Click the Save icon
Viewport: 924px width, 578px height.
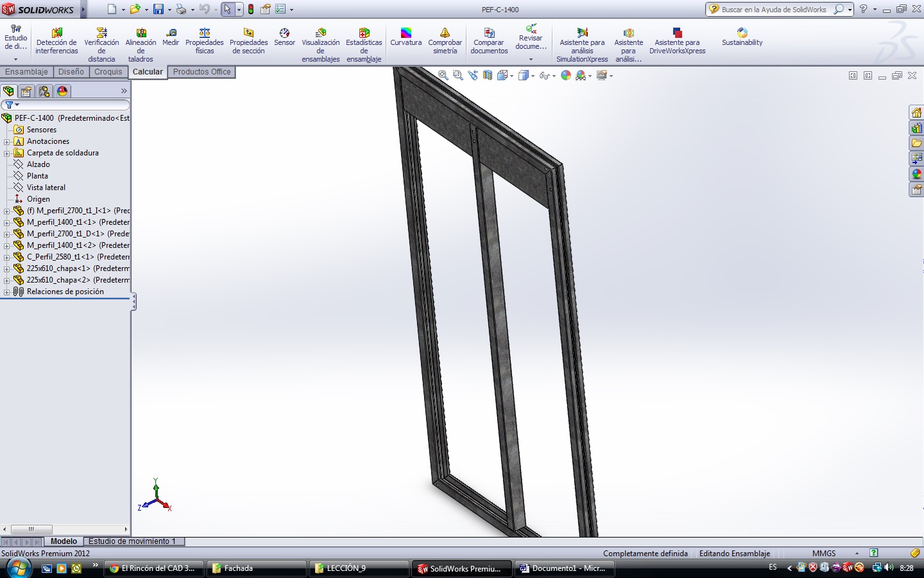coord(158,9)
